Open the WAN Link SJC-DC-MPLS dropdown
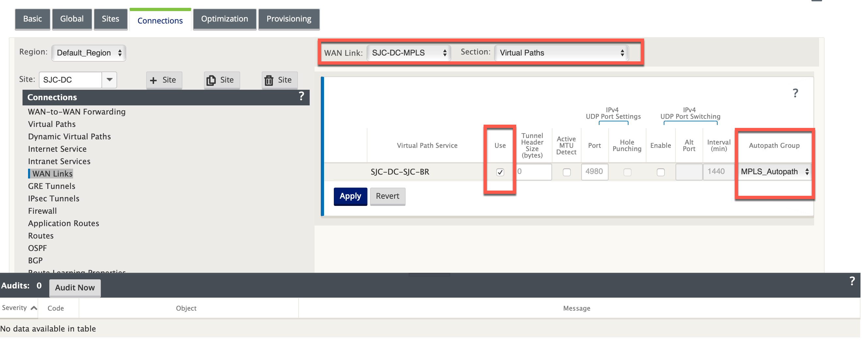Image resolution: width=868 pixels, height=340 pixels. (x=409, y=53)
